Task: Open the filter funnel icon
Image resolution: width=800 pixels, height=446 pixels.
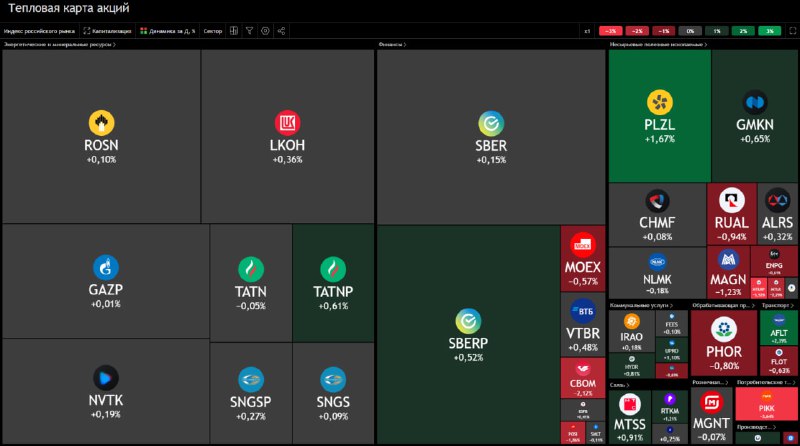Action: tap(249, 31)
